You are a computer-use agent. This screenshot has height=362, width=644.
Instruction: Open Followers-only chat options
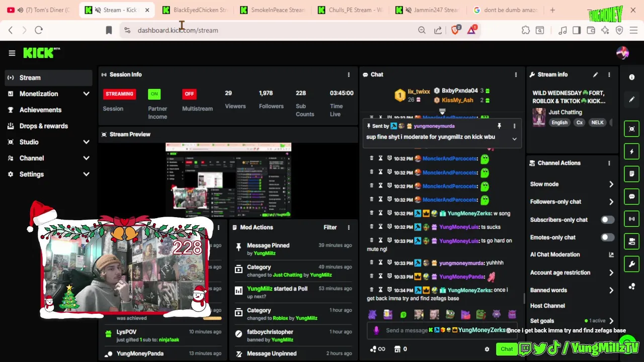(x=572, y=202)
